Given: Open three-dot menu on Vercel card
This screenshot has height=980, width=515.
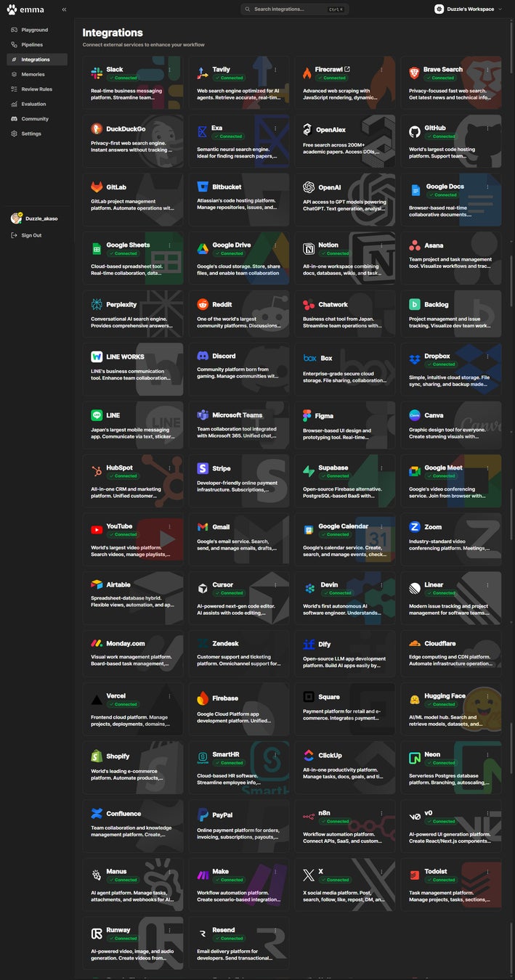Looking at the screenshot, I should coord(169,697).
